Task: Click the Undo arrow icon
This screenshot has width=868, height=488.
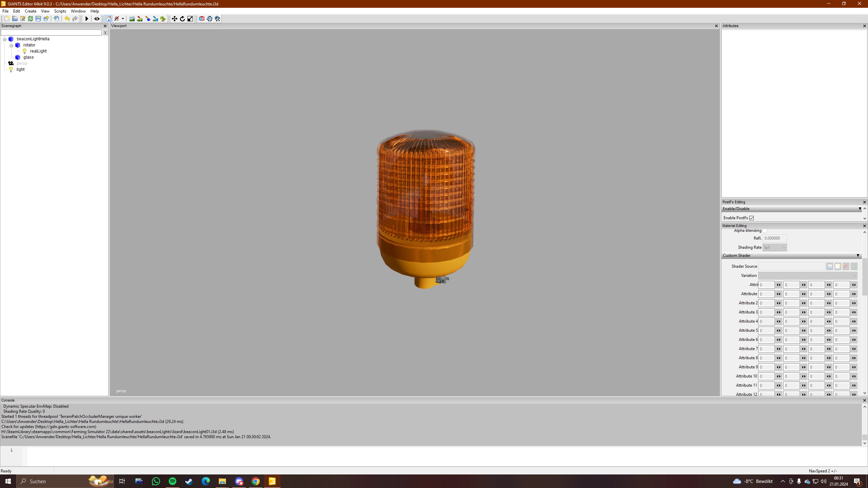Action: click(x=67, y=19)
